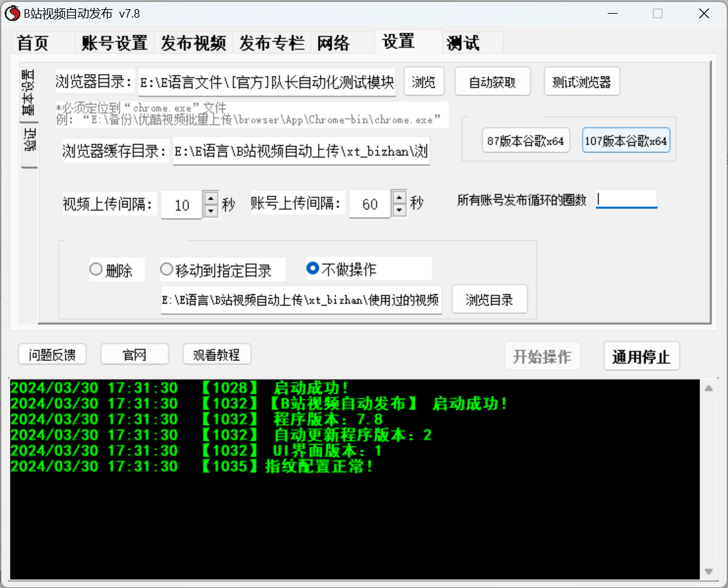Click the 自动获取 button

tap(492, 82)
